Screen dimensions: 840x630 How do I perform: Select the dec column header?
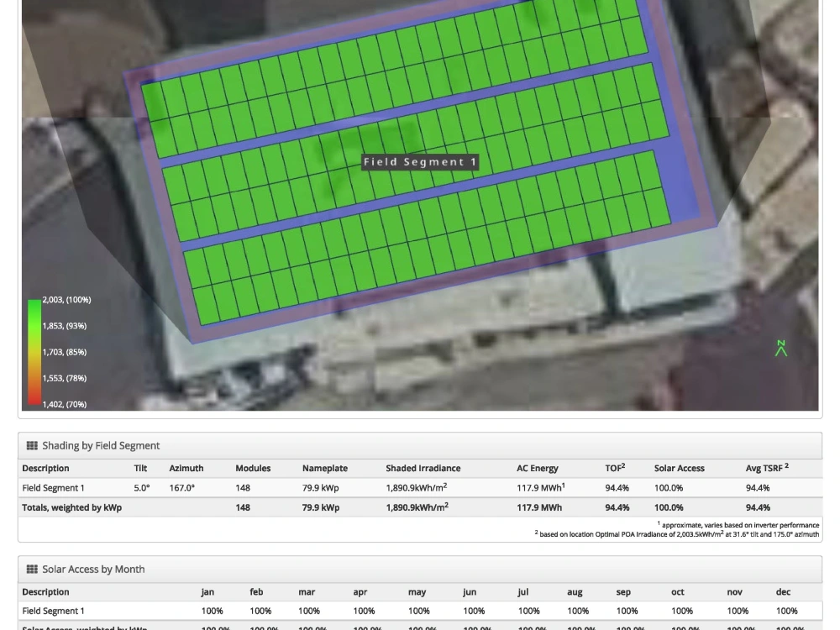pos(783,591)
